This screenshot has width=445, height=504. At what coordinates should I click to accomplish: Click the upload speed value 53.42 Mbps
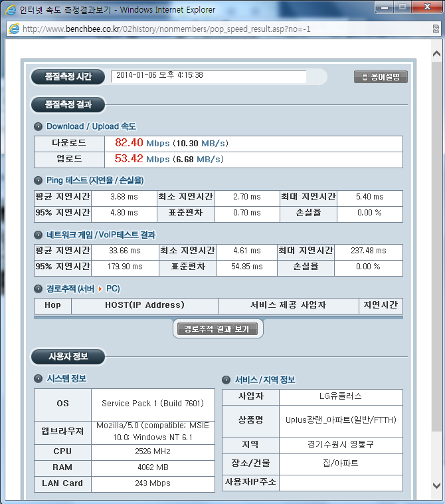(x=142, y=158)
